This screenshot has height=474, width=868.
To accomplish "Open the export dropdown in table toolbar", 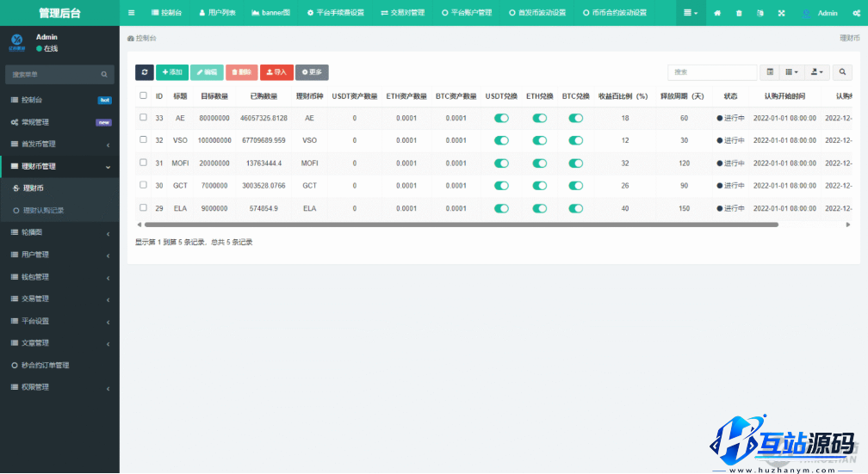I will click(818, 72).
